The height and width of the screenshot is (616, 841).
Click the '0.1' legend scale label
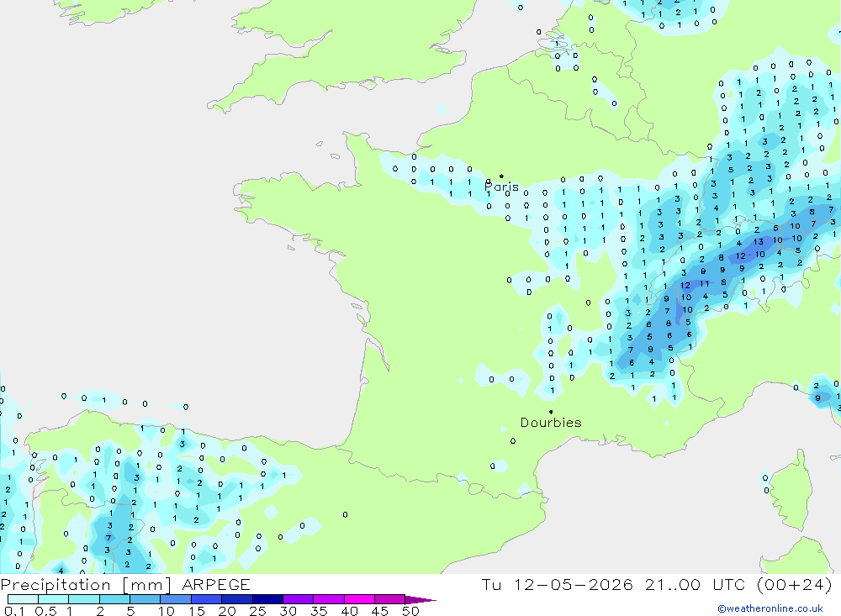(14, 611)
